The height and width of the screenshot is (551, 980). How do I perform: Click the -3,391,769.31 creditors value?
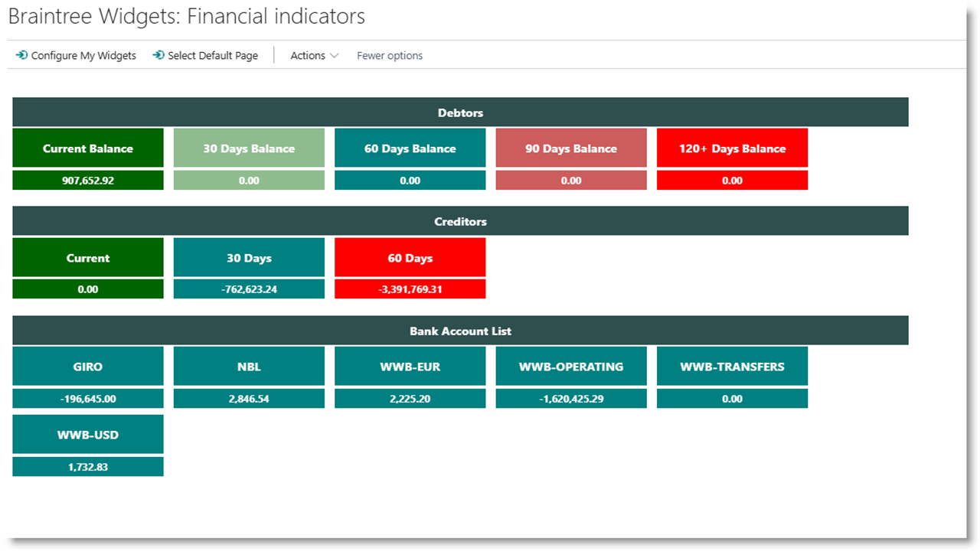[410, 289]
